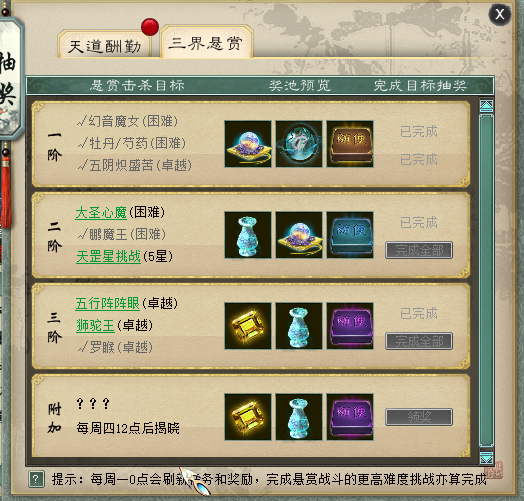This screenshot has width=524, height=501.
Task: Click crystal ball reward icon in tier one
Action: pos(248,144)
